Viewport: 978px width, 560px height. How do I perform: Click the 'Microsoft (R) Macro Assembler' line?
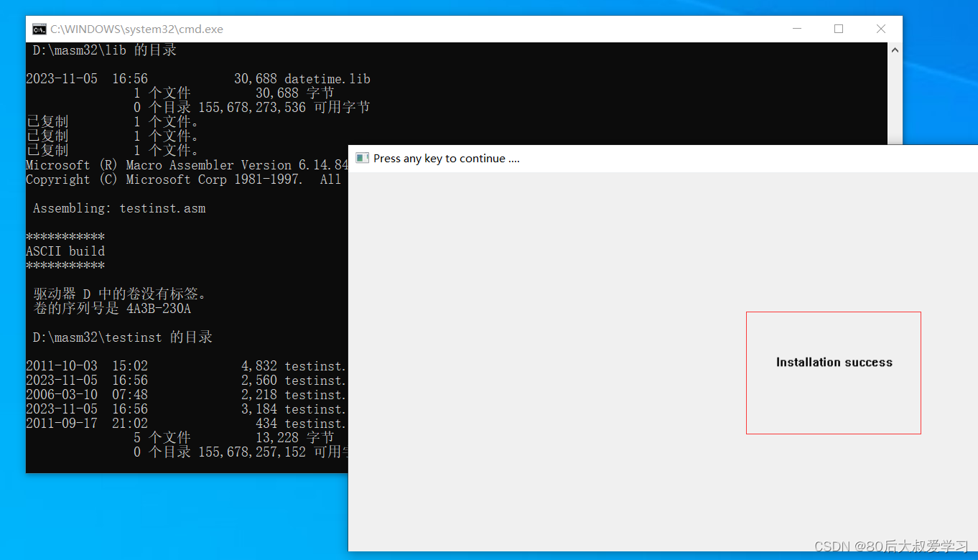tap(187, 165)
